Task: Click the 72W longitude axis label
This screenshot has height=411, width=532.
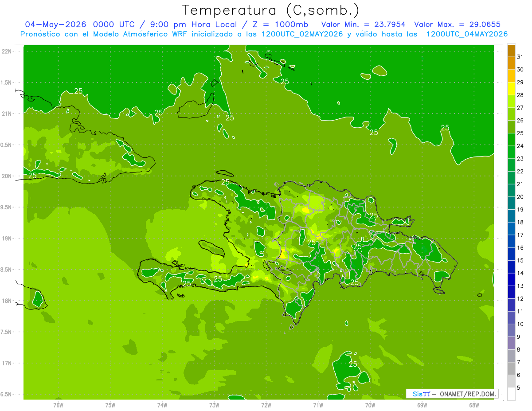Action: 266,405
